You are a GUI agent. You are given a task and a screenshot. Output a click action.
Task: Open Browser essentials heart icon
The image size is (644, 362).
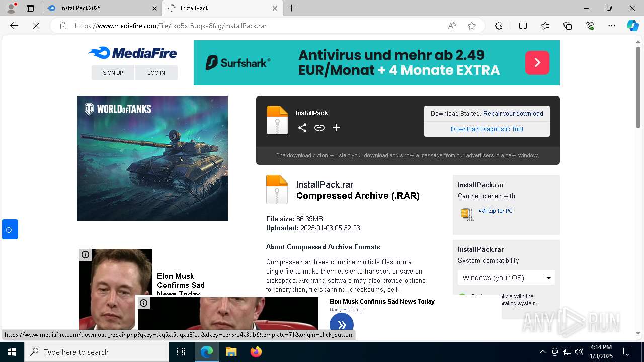coord(590,26)
